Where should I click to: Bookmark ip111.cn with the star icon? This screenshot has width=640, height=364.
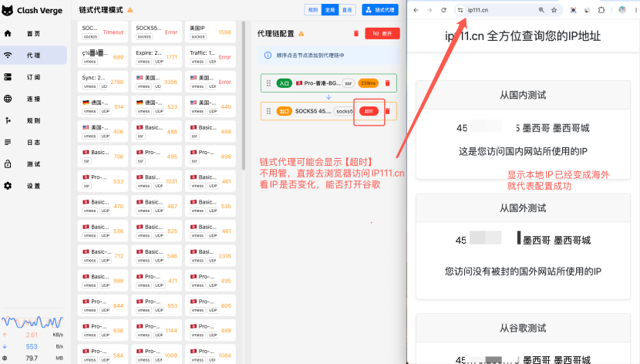[x=554, y=10]
